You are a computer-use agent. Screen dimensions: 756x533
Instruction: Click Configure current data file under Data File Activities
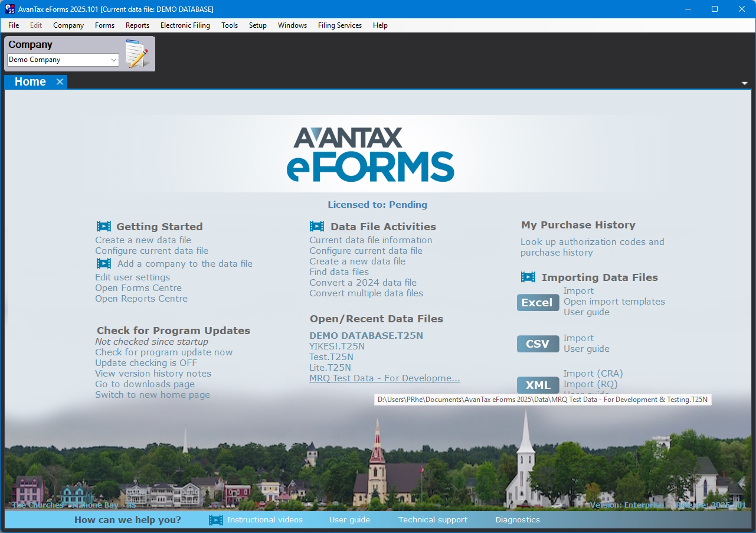[x=366, y=251]
